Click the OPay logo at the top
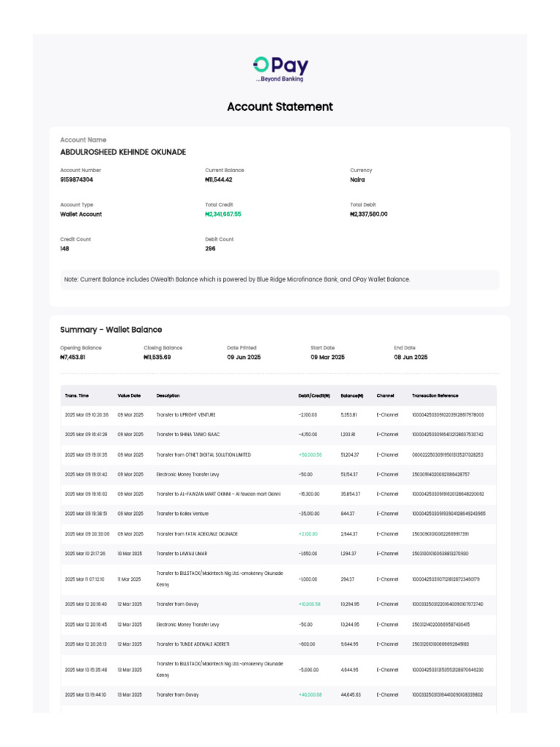Viewport: 560px width, 747px height. [x=281, y=69]
